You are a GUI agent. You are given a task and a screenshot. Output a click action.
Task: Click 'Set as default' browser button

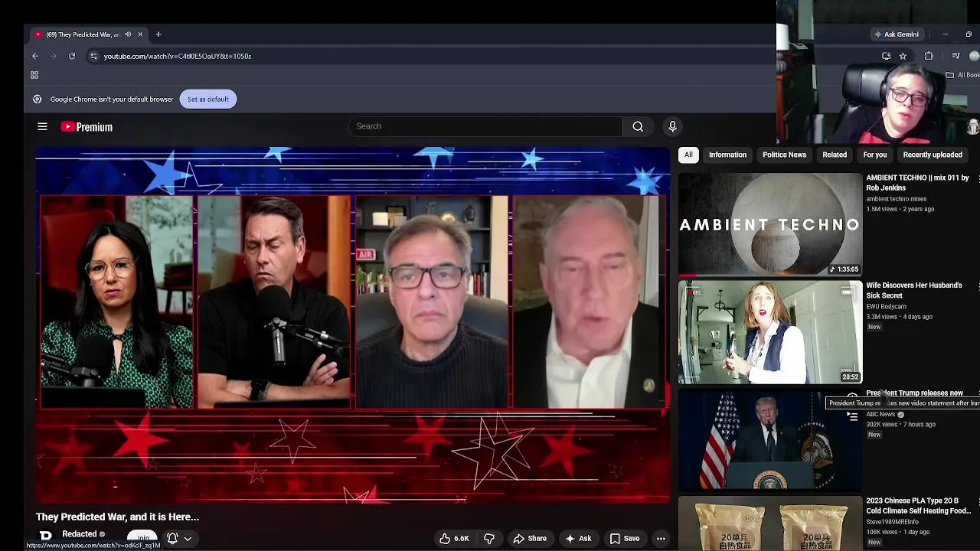[208, 99]
